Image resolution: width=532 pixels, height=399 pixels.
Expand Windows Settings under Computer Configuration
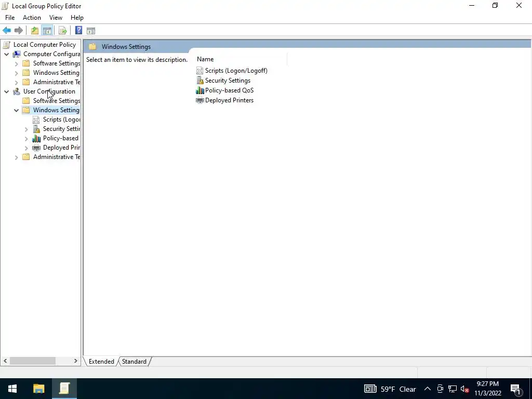[16, 73]
